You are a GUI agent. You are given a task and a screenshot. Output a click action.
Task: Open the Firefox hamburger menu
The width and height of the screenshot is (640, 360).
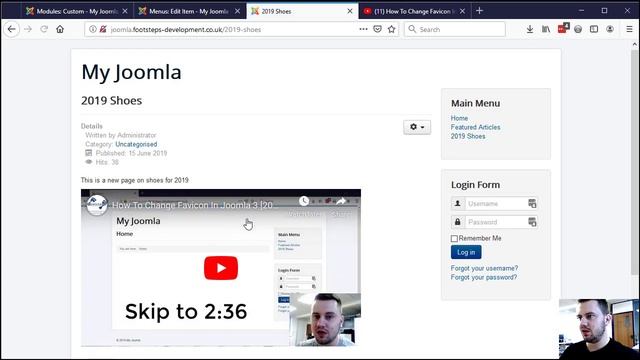(629, 29)
